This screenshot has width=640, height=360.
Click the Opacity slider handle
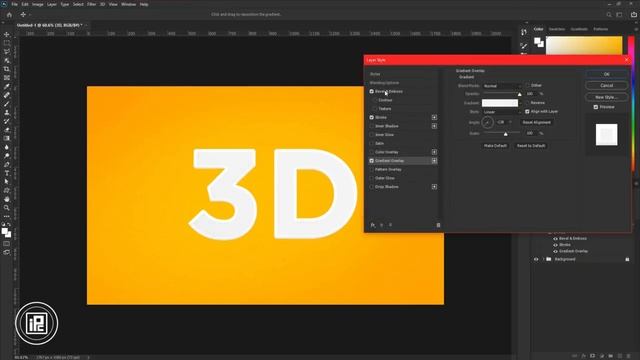click(x=520, y=94)
